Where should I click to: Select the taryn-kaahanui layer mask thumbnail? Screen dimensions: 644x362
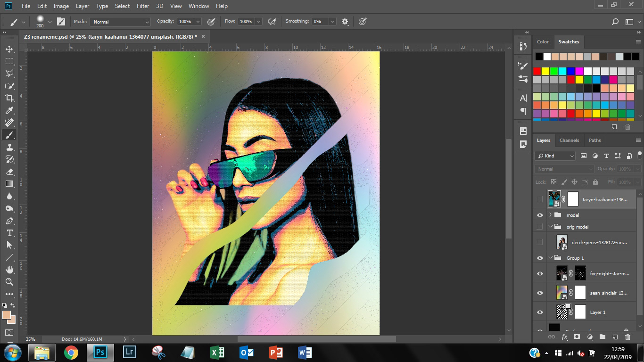point(572,199)
